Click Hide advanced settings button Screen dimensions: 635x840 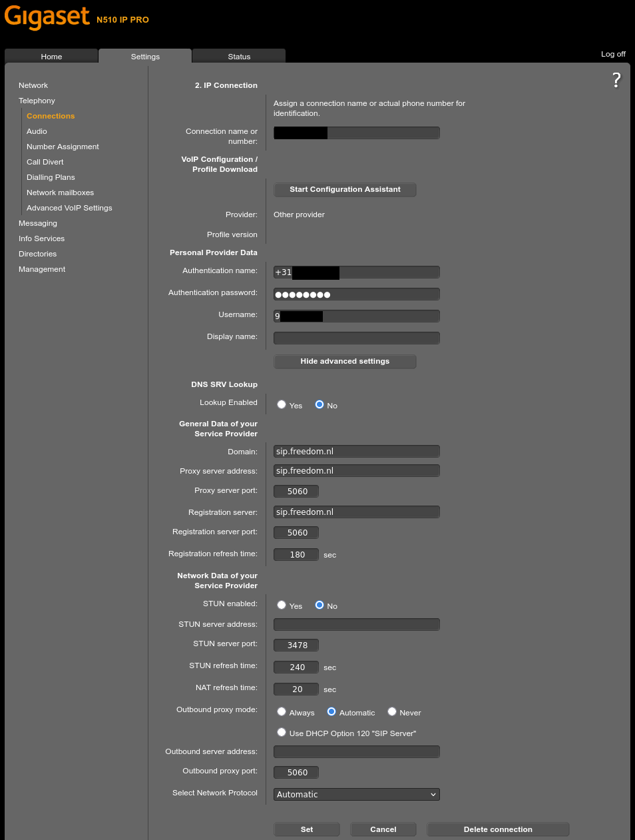point(345,361)
